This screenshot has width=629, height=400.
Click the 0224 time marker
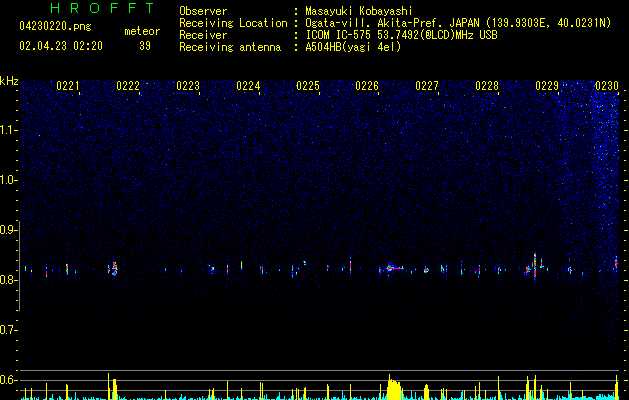(248, 86)
